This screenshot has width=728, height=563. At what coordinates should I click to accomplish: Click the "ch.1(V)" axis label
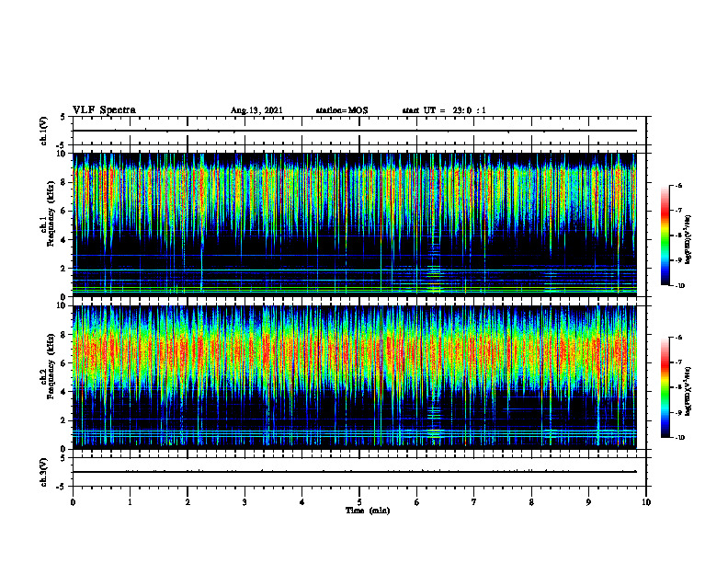point(43,131)
